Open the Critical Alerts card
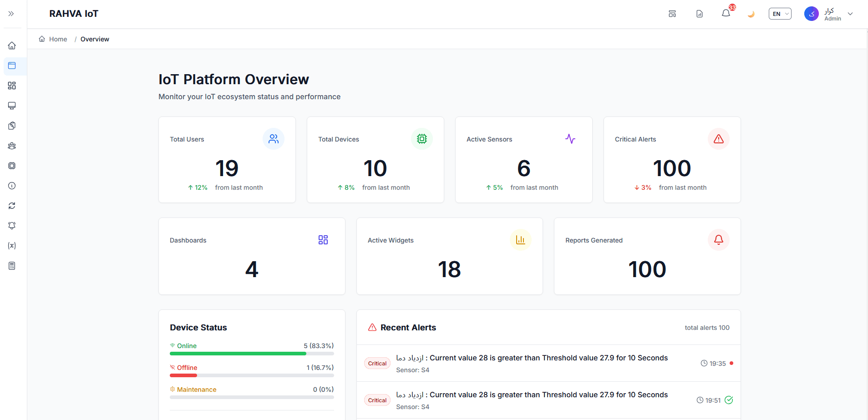This screenshot has width=868, height=420. pyautogui.click(x=672, y=160)
